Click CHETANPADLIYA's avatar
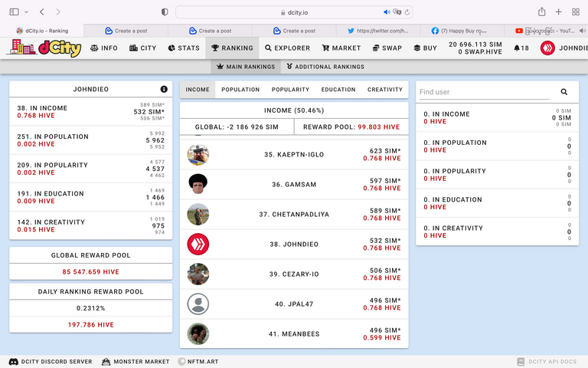This screenshot has width=588, height=368. (x=198, y=215)
